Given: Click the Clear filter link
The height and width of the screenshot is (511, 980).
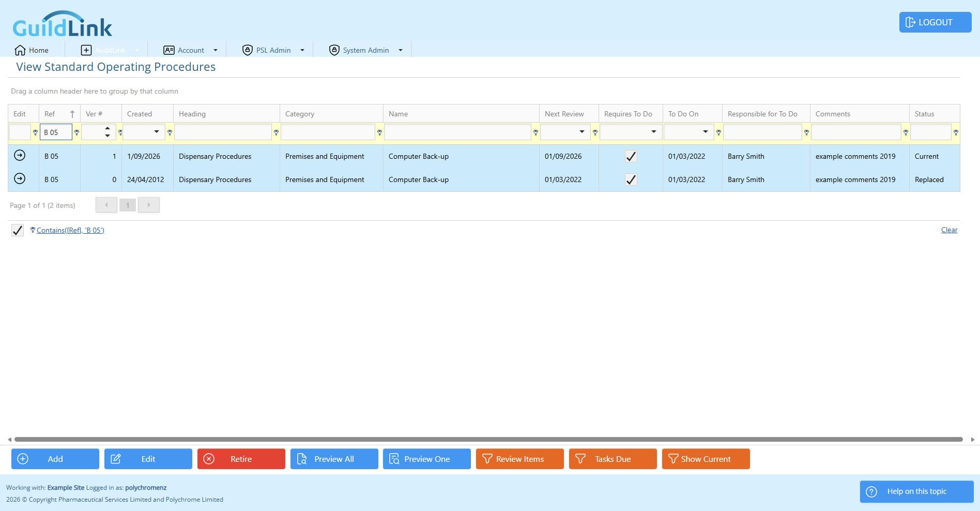Looking at the screenshot, I should (x=949, y=230).
